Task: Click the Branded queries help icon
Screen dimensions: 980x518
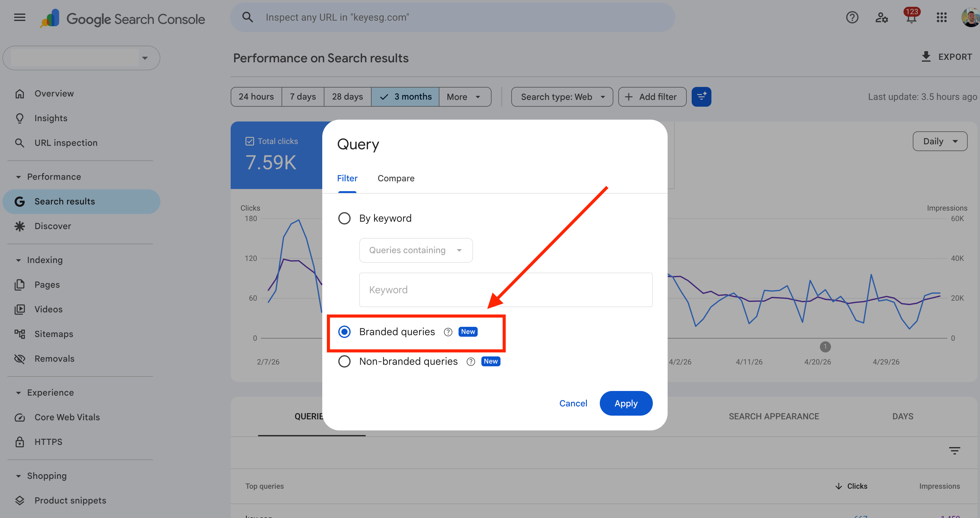Action: [x=448, y=332]
